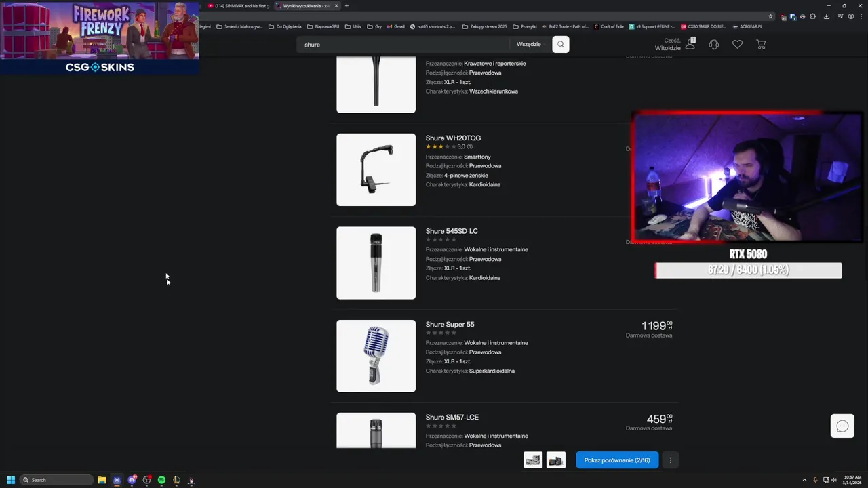
Task: Click search field containing shure
Action: coord(403,44)
